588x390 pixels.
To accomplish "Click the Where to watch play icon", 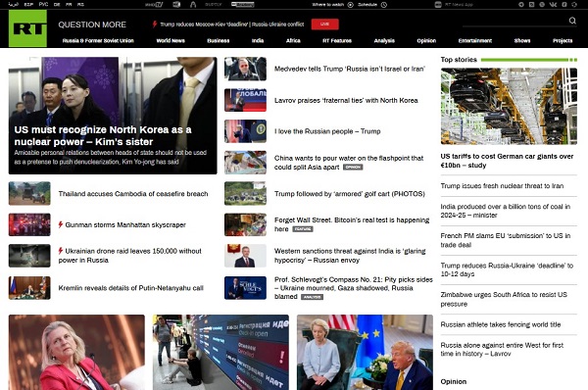I will (x=350, y=5).
